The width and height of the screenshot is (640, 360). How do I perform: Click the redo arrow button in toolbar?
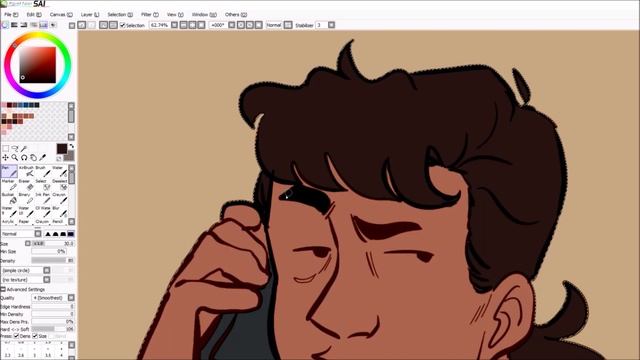92,25
